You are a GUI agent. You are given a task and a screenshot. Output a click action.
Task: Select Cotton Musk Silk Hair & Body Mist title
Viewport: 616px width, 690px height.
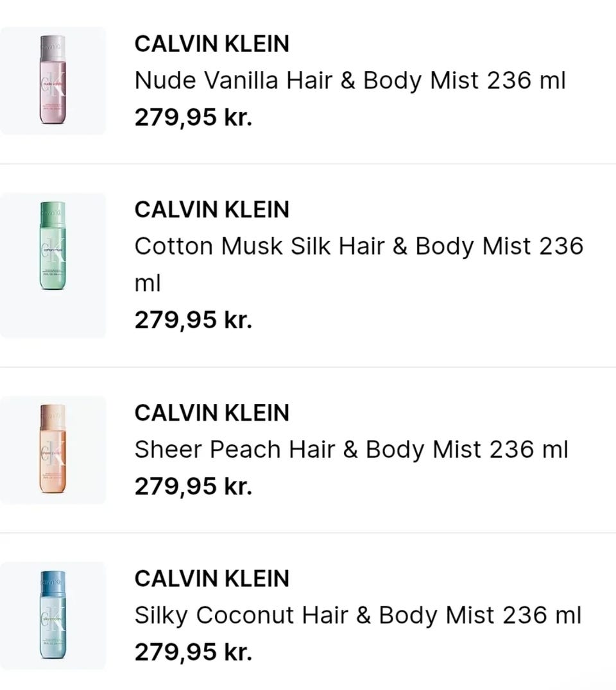click(x=359, y=264)
